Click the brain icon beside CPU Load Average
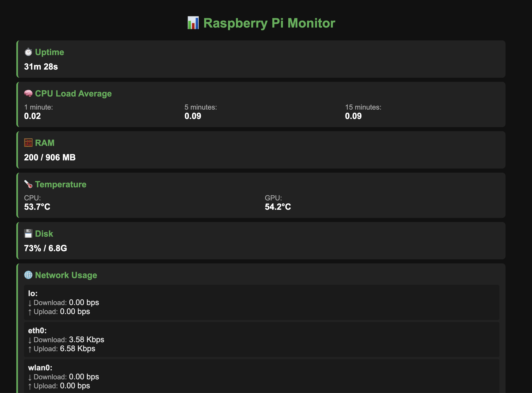Image resolution: width=532 pixels, height=393 pixels. 29,93
